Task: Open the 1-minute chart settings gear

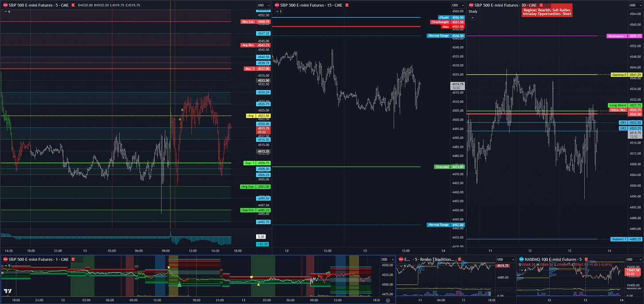Action: point(388,300)
